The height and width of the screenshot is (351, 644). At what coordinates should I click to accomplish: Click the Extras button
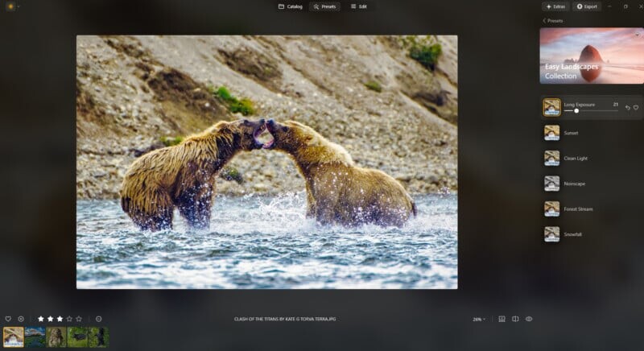[x=555, y=6]
